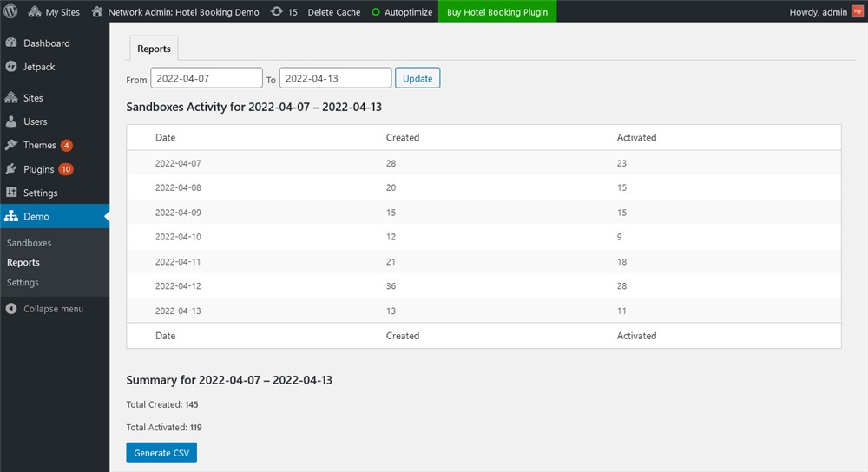Image resolution: width=868 pixels, height=472 pixels.
Task: Click the house icon for Network Admin
Action: coord(97,11)
